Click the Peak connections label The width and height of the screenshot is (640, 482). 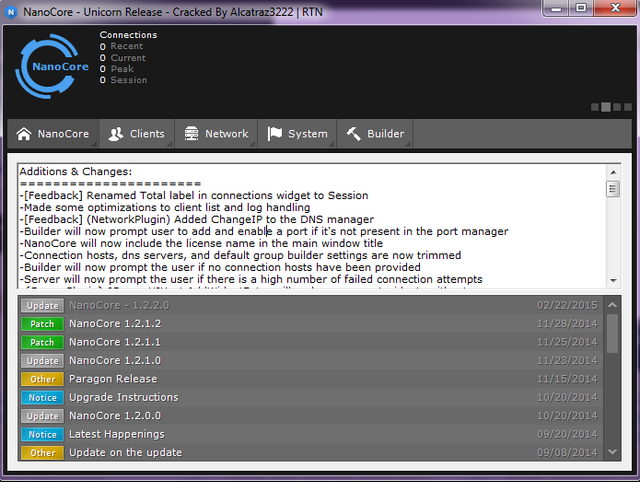(122, 69)
